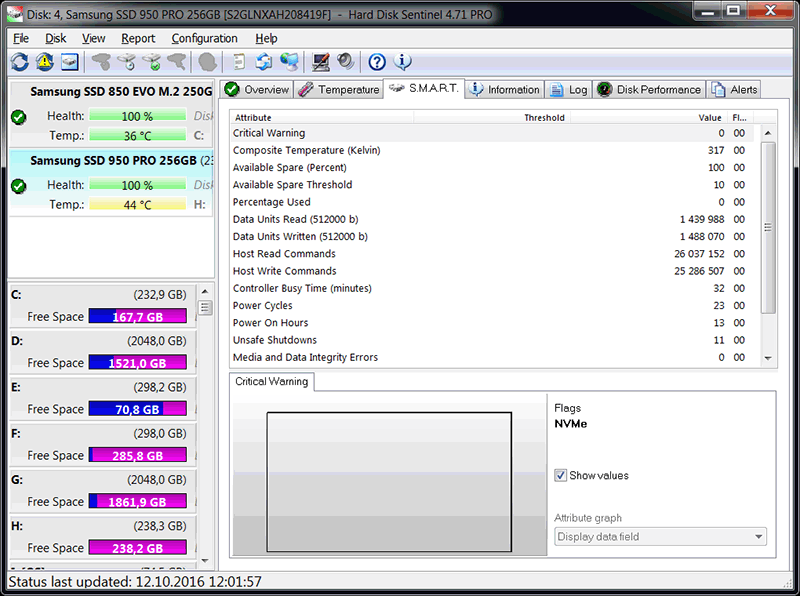Open the File menu
800x596 pixels.
click(21, 39)
